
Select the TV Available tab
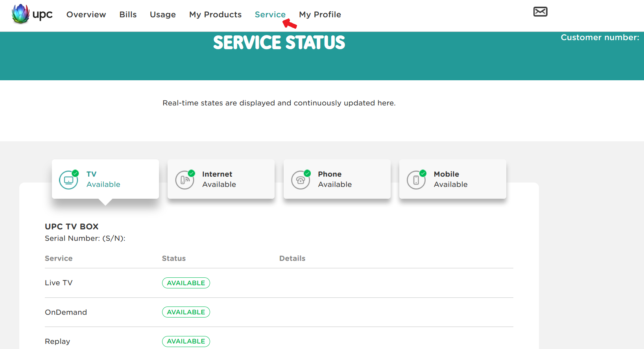[x=105, y=179]
